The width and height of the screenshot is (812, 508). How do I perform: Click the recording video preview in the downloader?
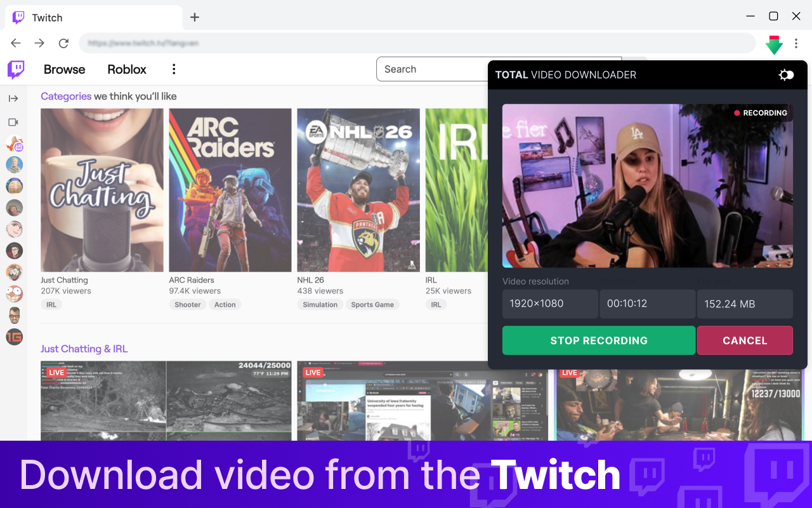[x=648, y=186]
